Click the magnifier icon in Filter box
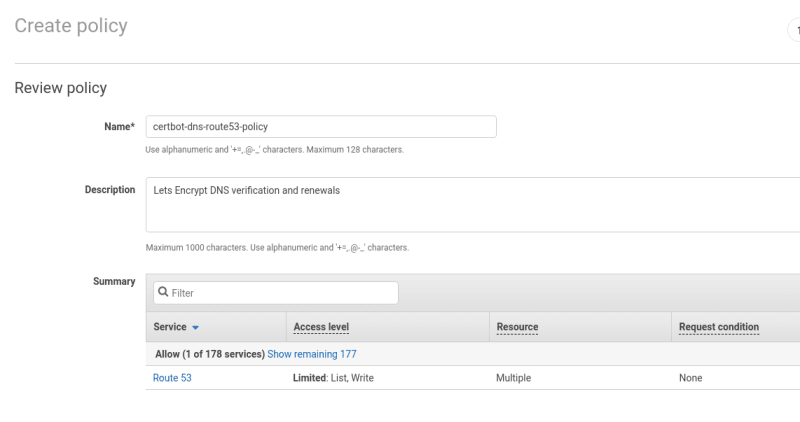Image resolution: width=800 pixels, height=422 pixels. pyautogui.click(x=163, y=292)
